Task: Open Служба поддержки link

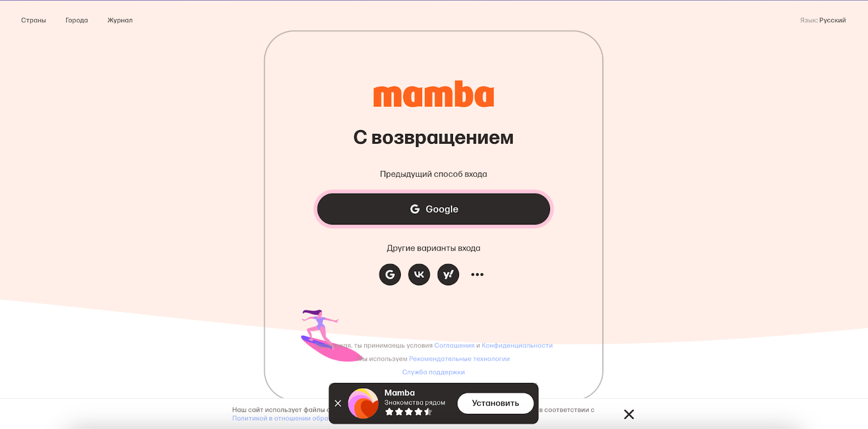Action: [x=433, y=372]
